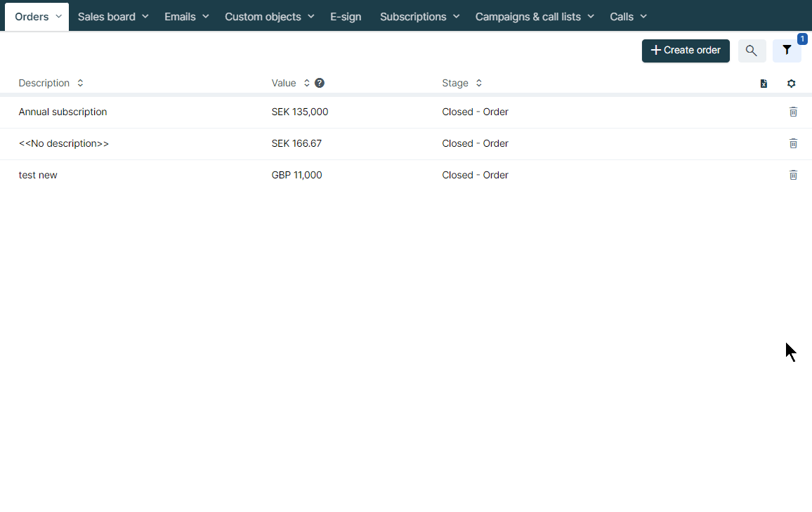Image resolution: width=812 pixels, height=512 pixels.
Task: Open column settings gear icon
Action: (792, 84)
